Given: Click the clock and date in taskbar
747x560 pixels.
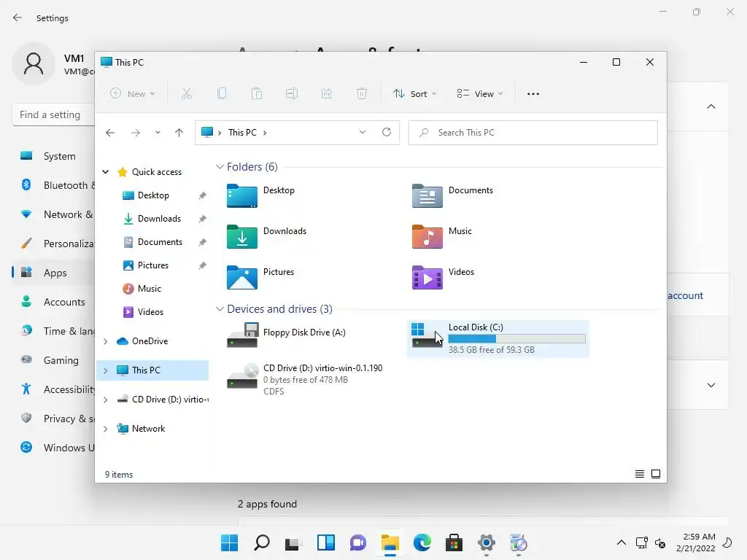Looking at the screenshot, I should (x=696, y=542).
